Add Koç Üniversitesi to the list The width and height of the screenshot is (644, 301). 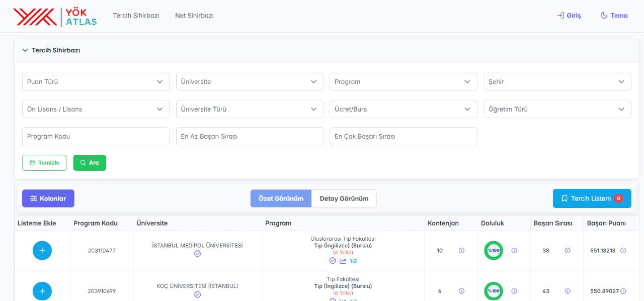(42, 290)
